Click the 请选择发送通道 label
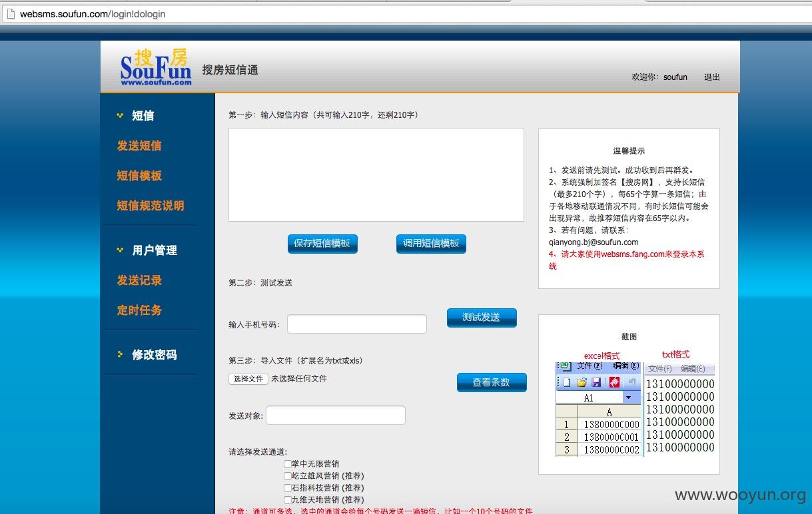This screenshot has height=514, width=812. pyautogui.click(x=258, y=452)
